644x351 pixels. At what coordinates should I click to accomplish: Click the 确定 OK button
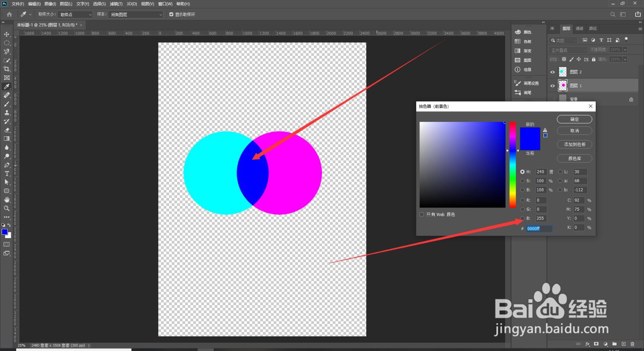(x=574, y=119)
